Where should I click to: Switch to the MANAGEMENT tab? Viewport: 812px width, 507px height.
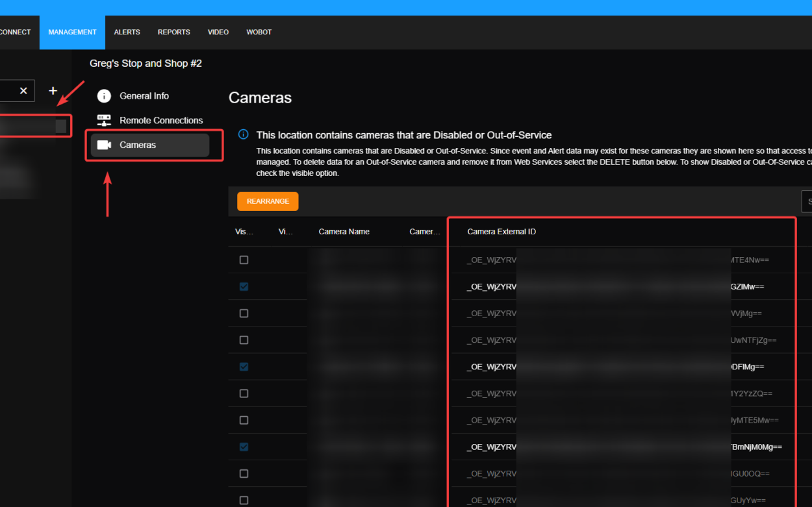[72, 32]
